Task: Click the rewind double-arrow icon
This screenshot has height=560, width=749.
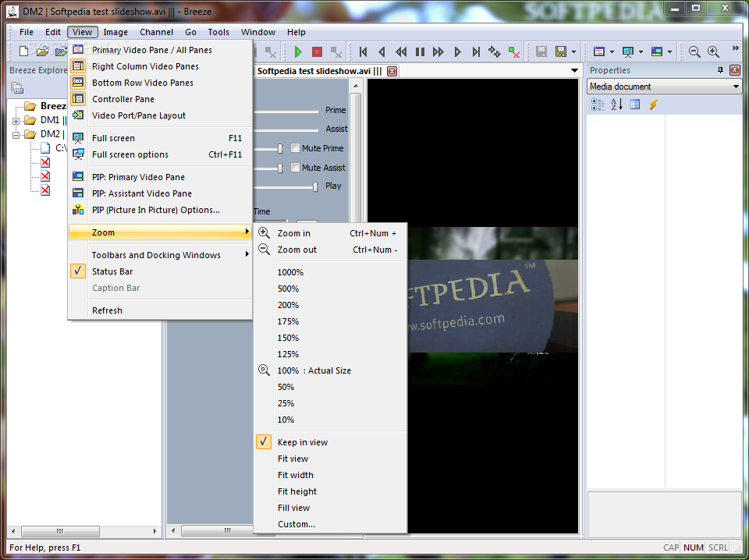Action: tap(401, 51)
